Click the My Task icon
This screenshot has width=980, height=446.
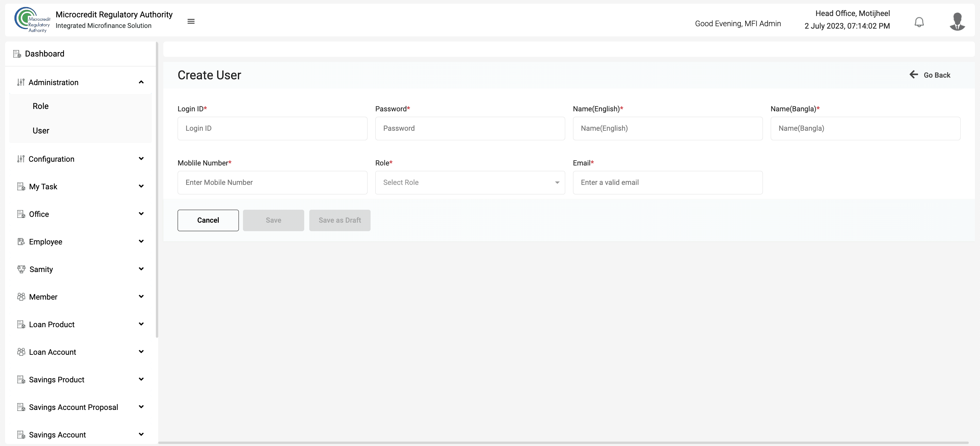tap(21, 187)
